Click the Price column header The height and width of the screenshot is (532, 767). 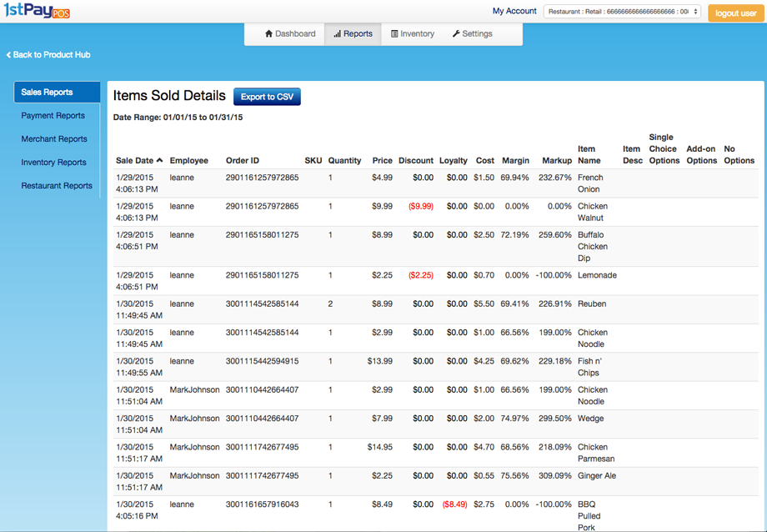[x=382, y=161]
